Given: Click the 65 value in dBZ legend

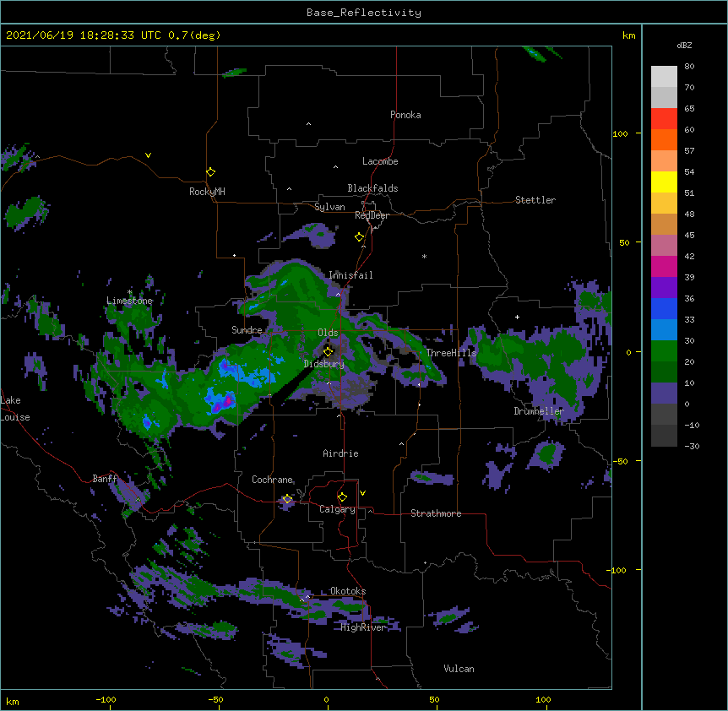Looking at the screenshot, I should (689, 108).
